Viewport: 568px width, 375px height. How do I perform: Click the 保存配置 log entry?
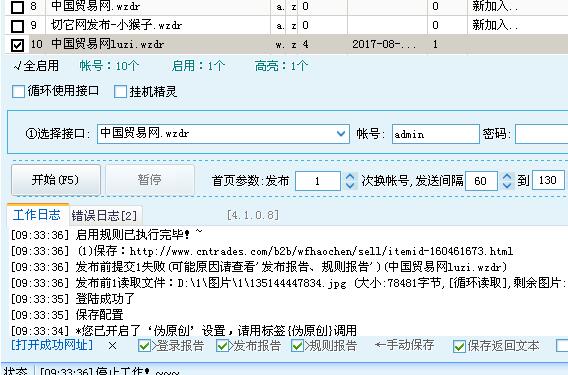point(67,315)
